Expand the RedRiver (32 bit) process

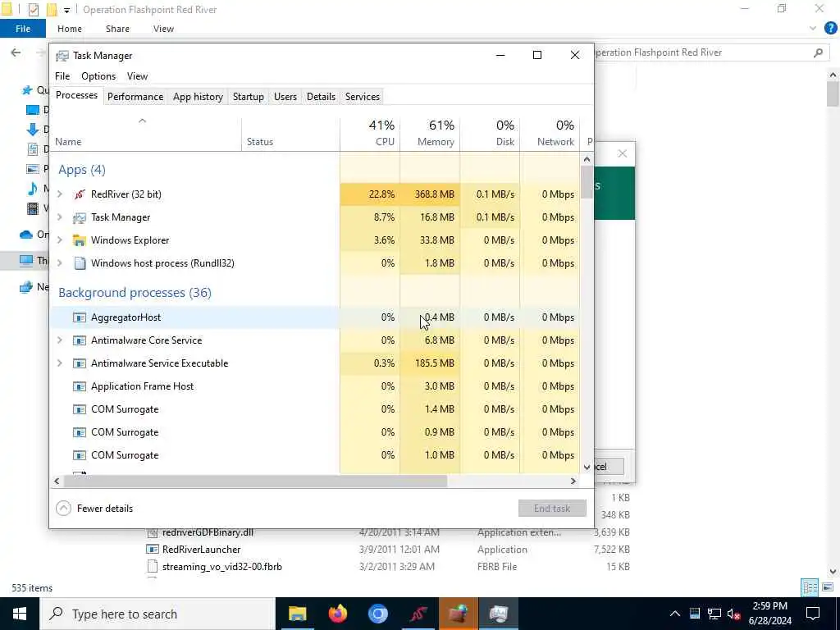[60, 194]
